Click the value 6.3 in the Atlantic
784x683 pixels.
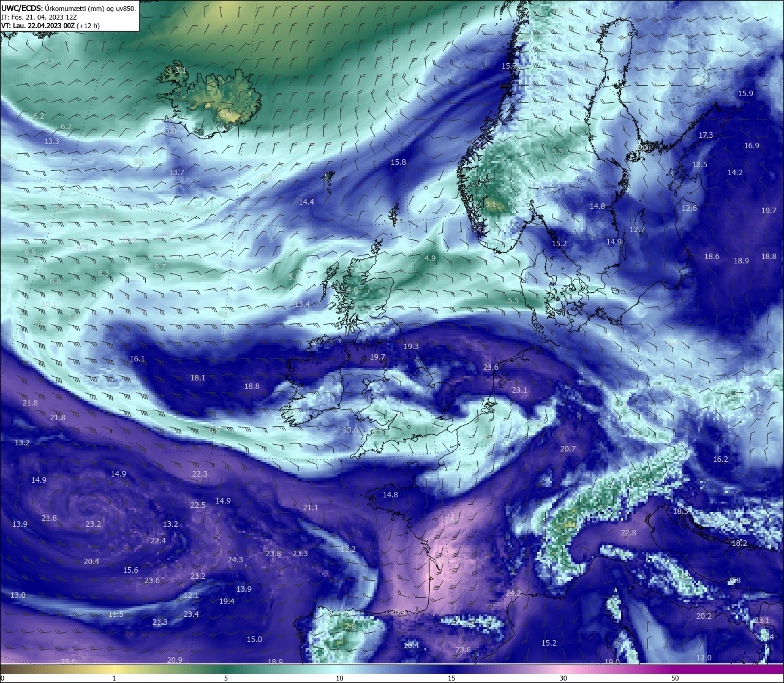pos(104,273)
